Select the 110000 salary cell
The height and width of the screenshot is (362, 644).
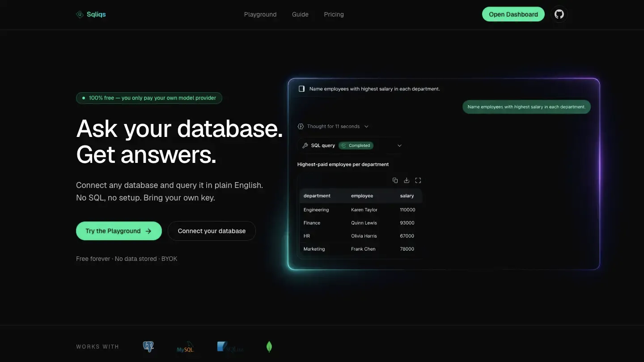408,210
